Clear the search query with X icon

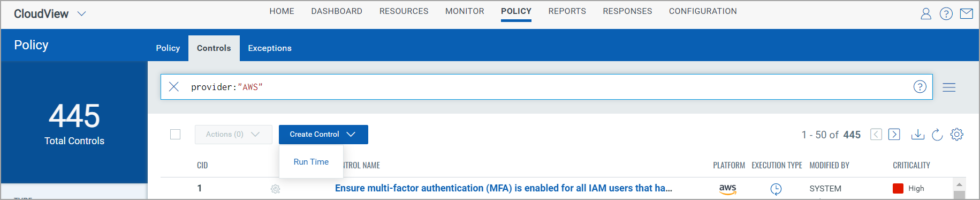point(174,87)
